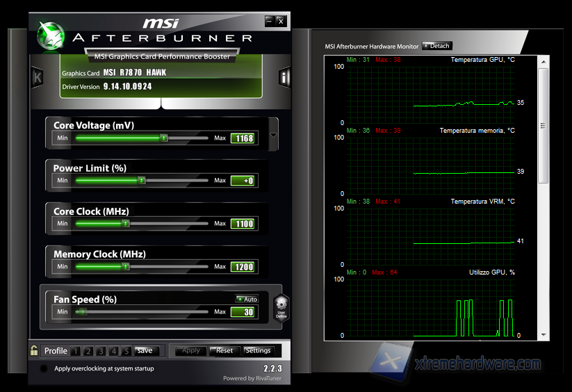Viewport: 572px width, 392px height.
Task: Click the Memory Clock slider handle
Action: point(126,267)
